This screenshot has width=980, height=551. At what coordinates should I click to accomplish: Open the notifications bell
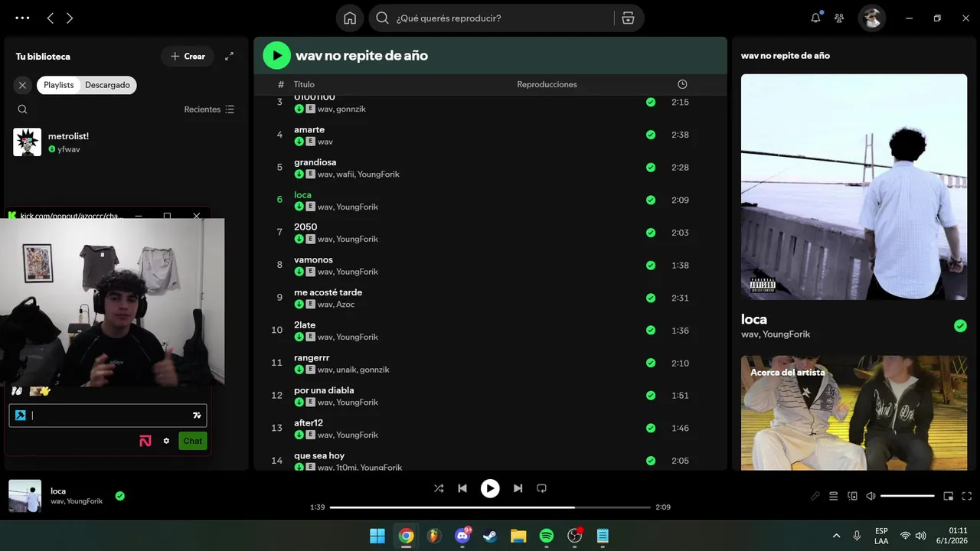click(x=815, y=18)
